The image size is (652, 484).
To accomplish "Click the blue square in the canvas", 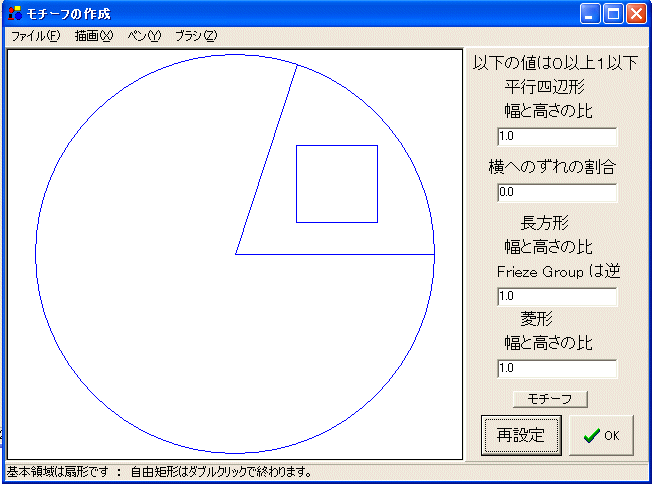I will 337,184.
